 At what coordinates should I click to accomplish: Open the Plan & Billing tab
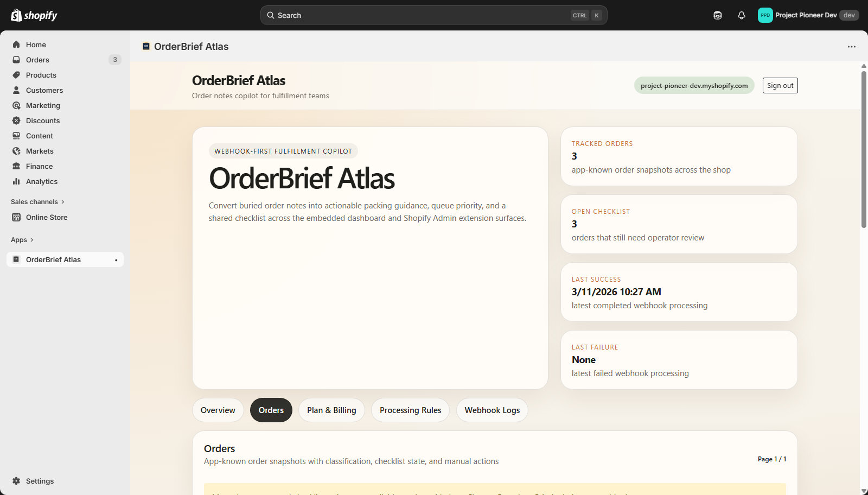coord(331,410)
